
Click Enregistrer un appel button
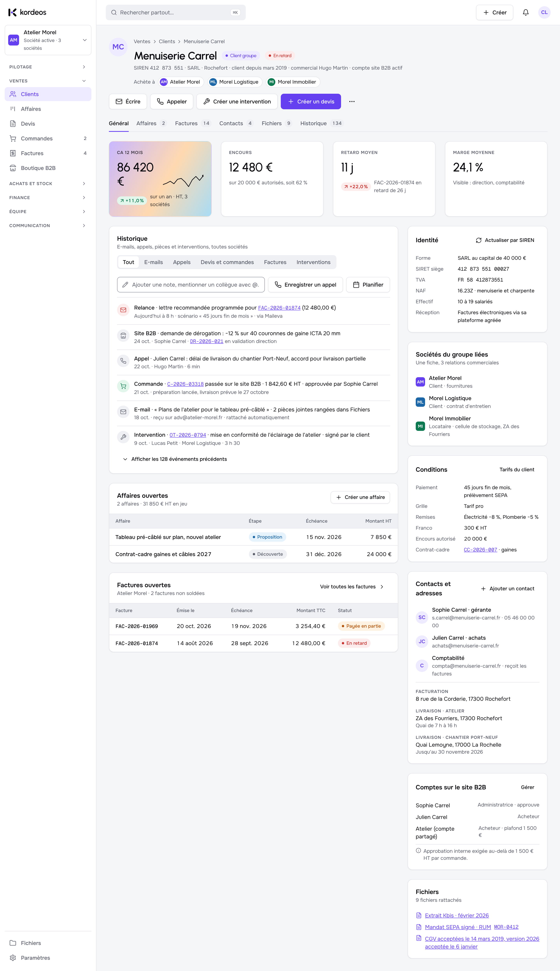(305, 285)
